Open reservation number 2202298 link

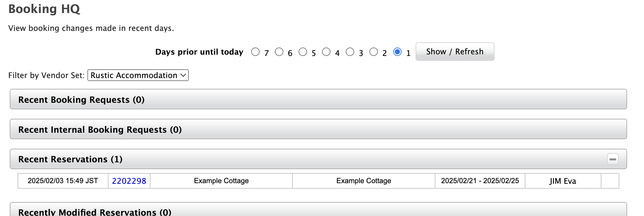[x=129, y=181]
